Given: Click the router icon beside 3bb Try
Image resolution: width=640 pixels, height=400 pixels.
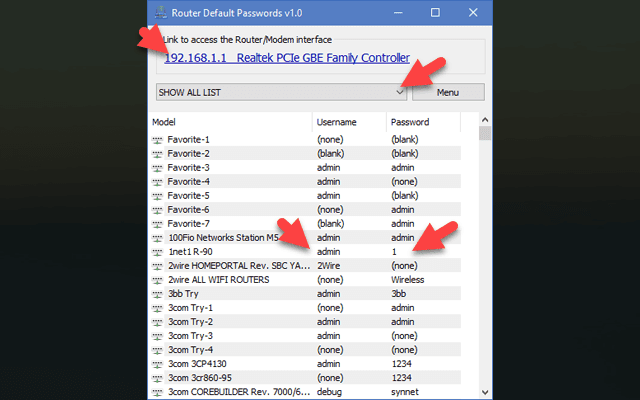Looking at the screenshot, I should pyautogui.click(x=157, y=295).
